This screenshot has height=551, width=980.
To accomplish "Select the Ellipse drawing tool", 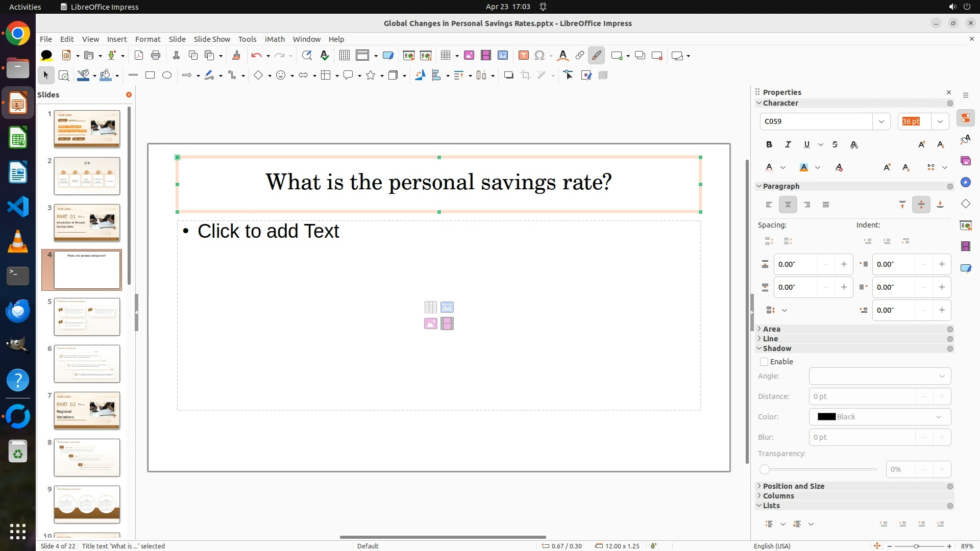I will tap(167, 76).
